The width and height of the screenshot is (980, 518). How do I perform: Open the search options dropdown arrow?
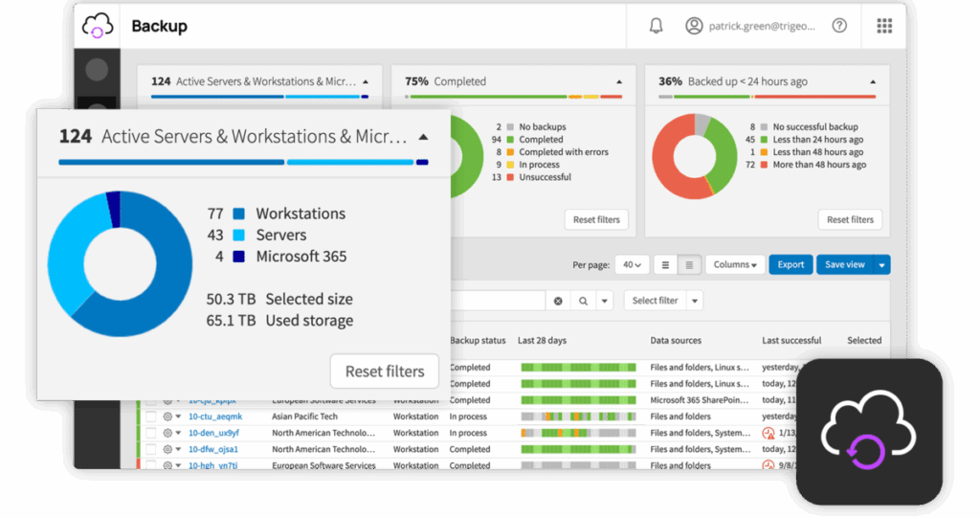pyautogui.click(x=605, y=301)
